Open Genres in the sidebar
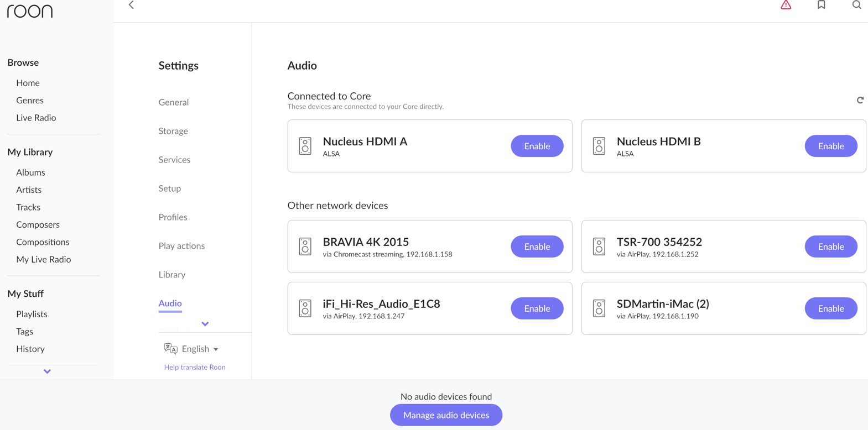868x430 pixels. (30, 100)
